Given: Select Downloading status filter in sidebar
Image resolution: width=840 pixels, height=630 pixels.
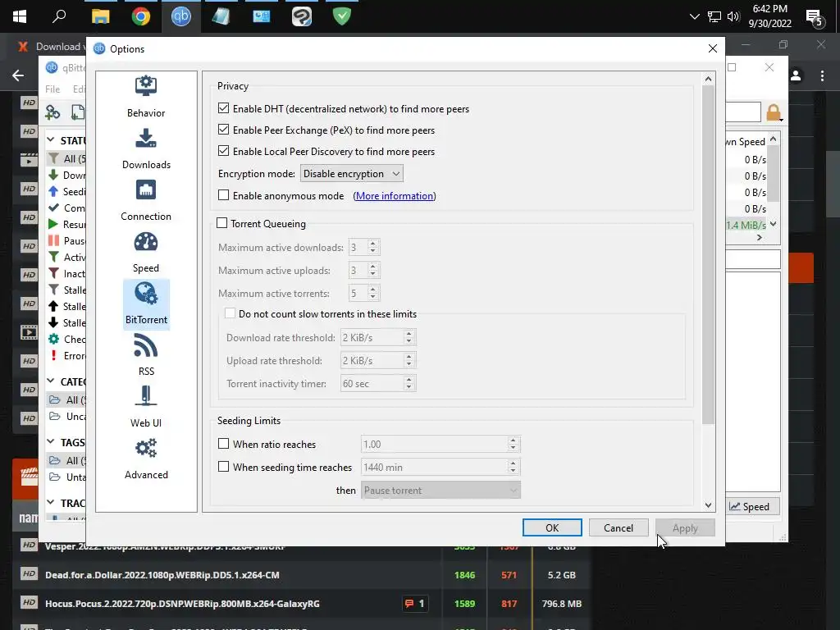Looking at the screenshot, I should [x=66, y=176].
